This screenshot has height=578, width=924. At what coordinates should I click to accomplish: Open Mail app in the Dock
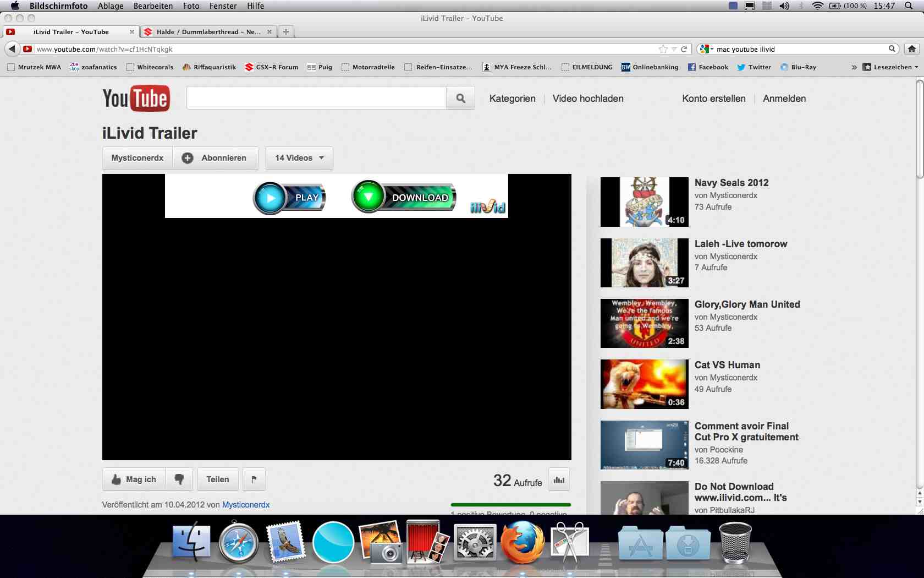pyautogui.click(x=285, y=542)
